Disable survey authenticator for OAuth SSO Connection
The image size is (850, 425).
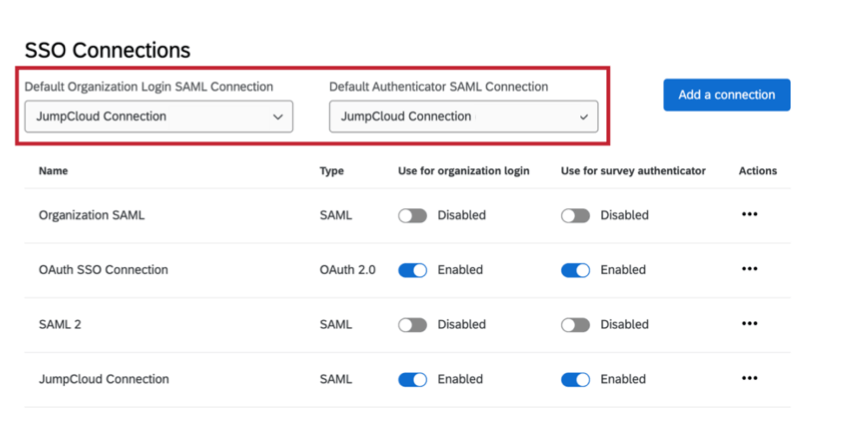point(575,270)
